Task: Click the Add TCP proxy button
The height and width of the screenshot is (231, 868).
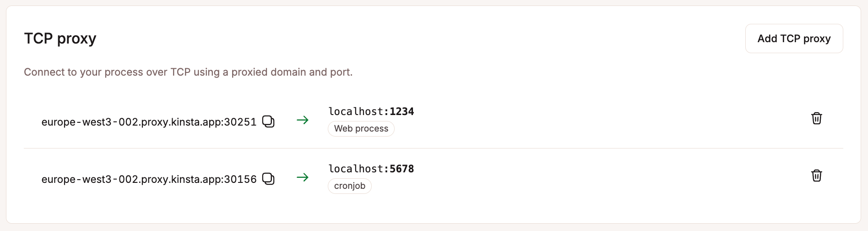Action: (x=794, y=38)
